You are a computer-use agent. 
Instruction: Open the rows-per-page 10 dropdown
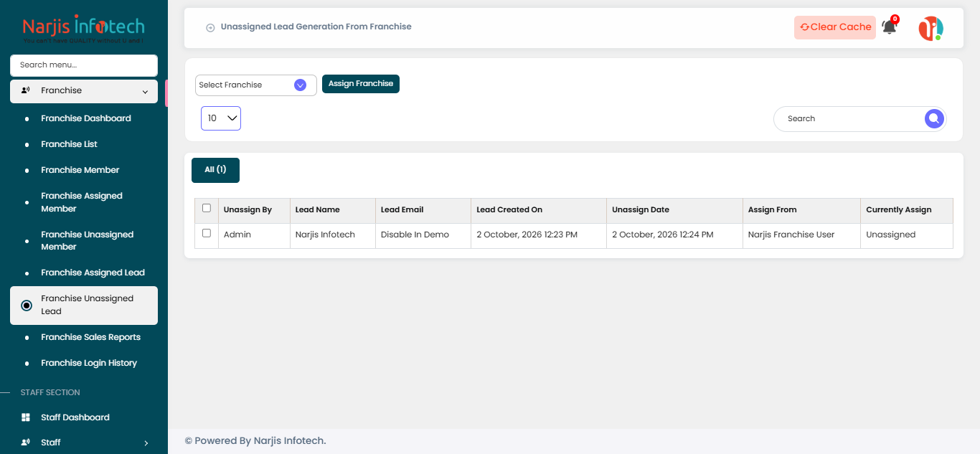[221, 118]
